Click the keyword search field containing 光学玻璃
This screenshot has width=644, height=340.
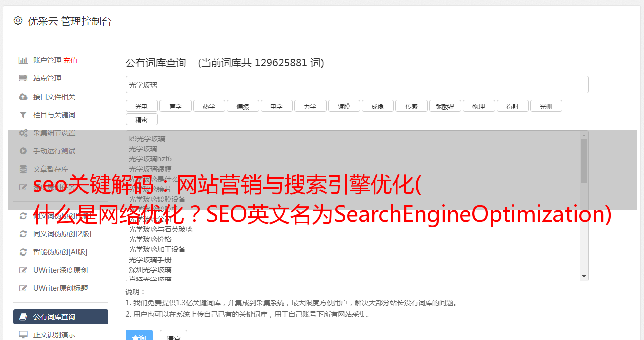[x=357, y=84]
